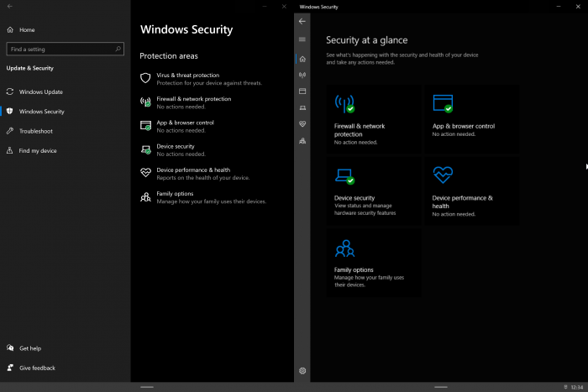The image size is (588, 392).
Task: Select Windows Update in Settings sidebar
Action: [40, 91]
